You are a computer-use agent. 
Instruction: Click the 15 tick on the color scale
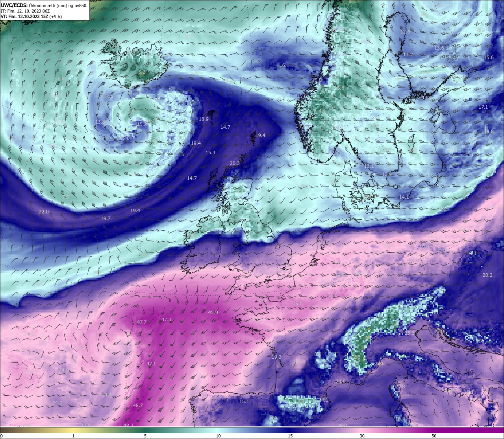point(290,436)
